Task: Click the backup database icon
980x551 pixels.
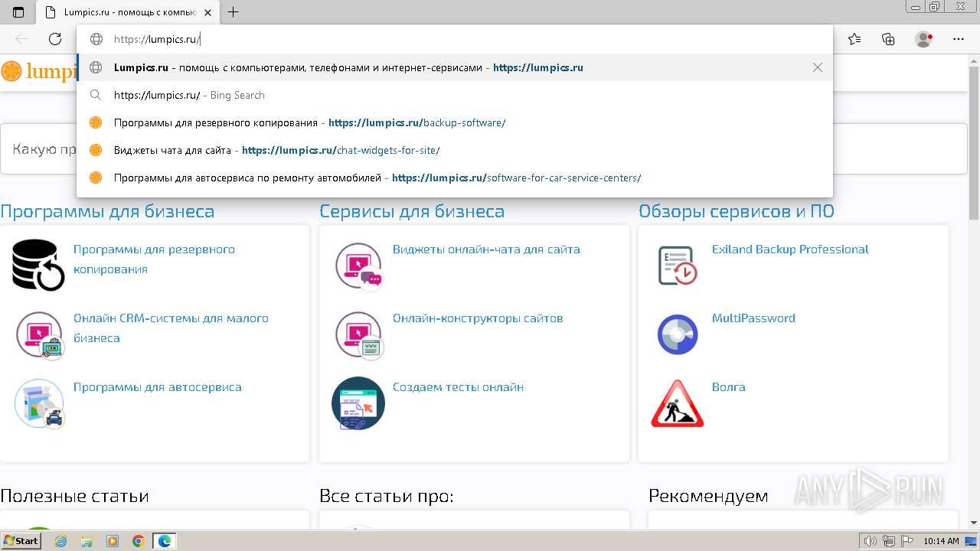Action: coord(38,265)
